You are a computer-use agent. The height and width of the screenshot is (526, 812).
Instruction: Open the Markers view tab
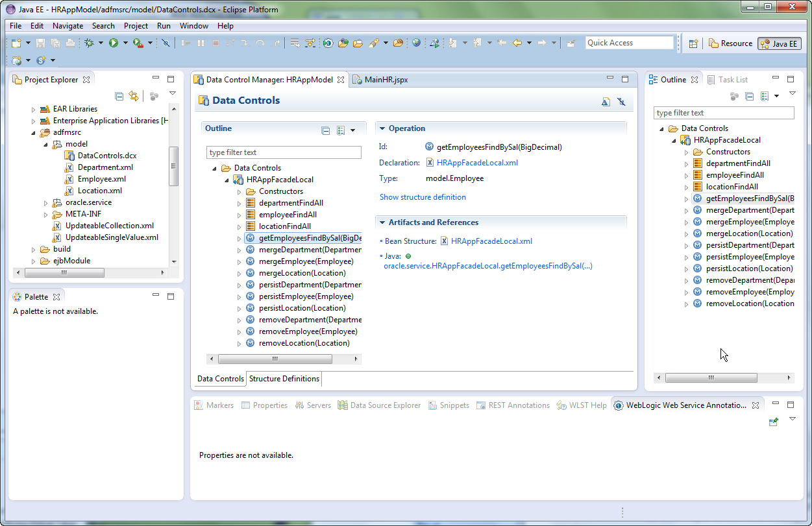pyautogui.click(x=214, y=405)
